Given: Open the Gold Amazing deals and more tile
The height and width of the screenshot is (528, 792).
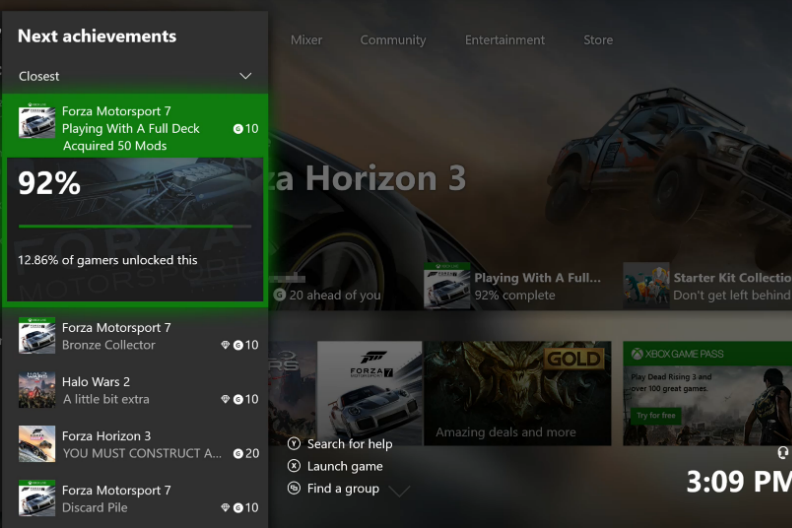Looking at the screenshot, I should point(517,394).
